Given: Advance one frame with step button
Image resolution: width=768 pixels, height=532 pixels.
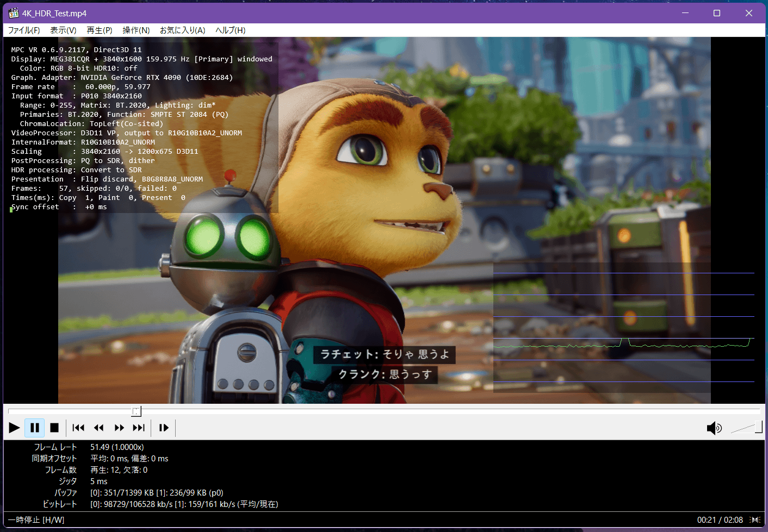Looking at the screenshot, I should click(x=164, y=428).
